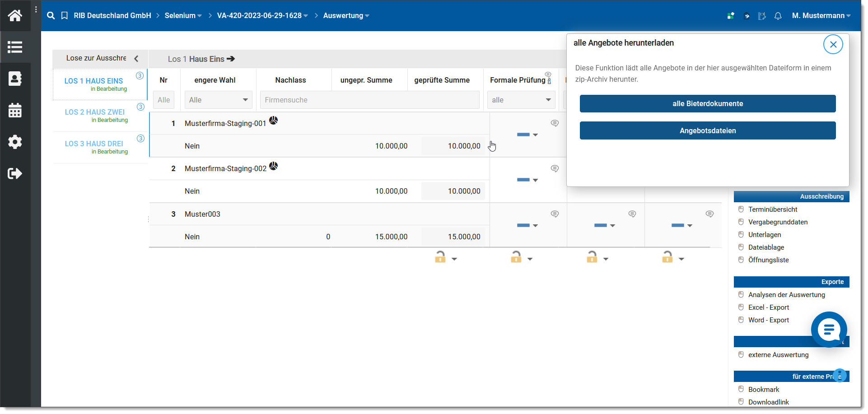Click RIB Deutschland GmbH breadcrumb
Viewport: 868px width, 414px height.
(112, 15)
